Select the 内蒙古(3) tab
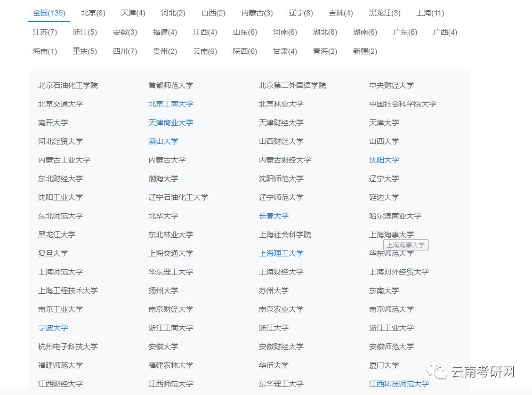This screenshot has height=395, width=532. pyautogui.click(x=257, y=13)
